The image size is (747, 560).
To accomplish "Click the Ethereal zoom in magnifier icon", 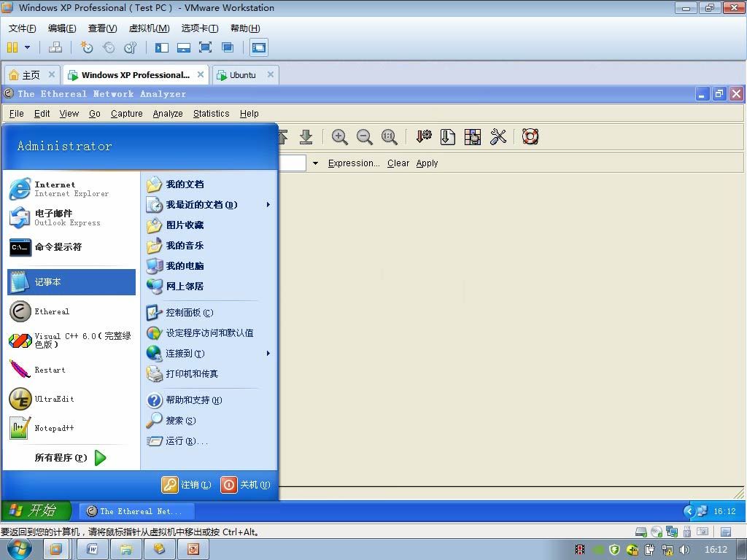I will (x=340, y=137).
